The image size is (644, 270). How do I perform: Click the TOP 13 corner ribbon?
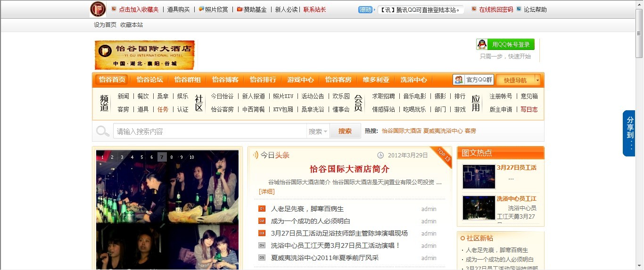click(x=442, y=156)
